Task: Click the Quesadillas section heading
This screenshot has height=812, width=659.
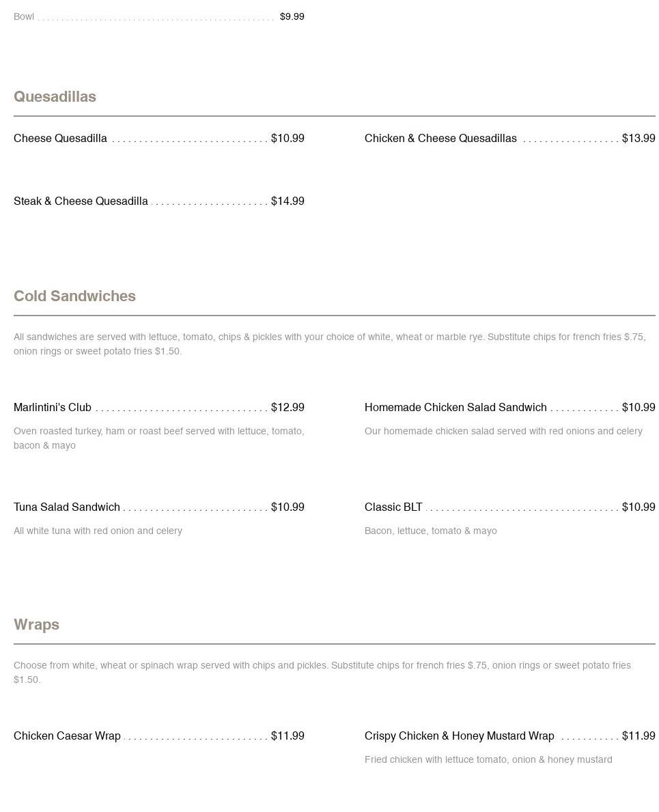Action: tap(55, 97)
